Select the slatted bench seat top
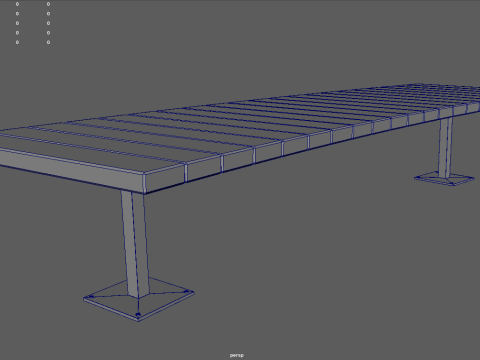This screenshot has height=360, width=480. [x=240, y=138]
